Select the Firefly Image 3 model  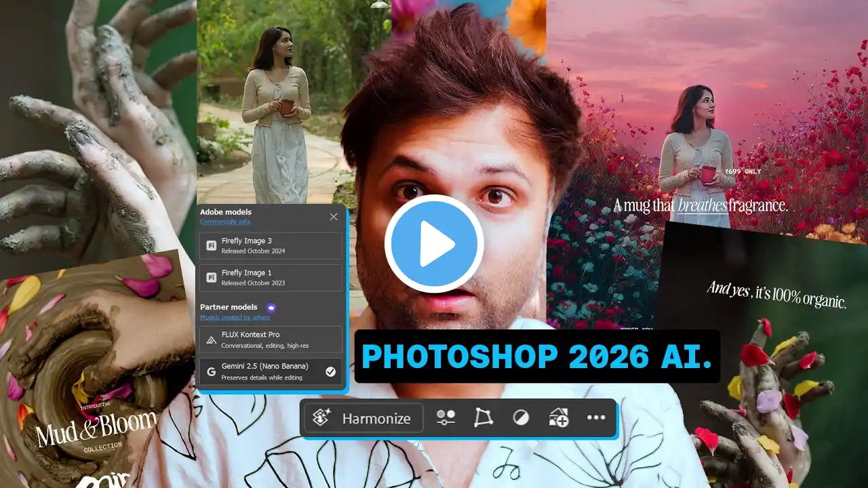271,246
